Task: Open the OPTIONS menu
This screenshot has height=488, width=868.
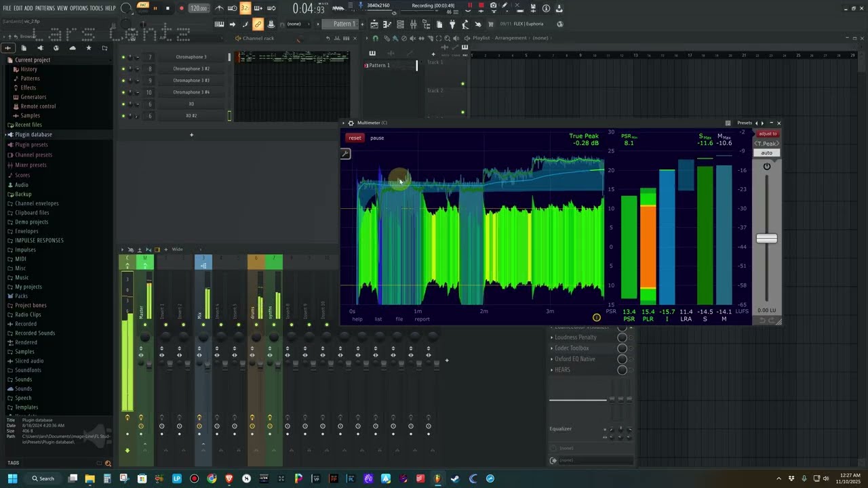Action: tap(79, 8)
